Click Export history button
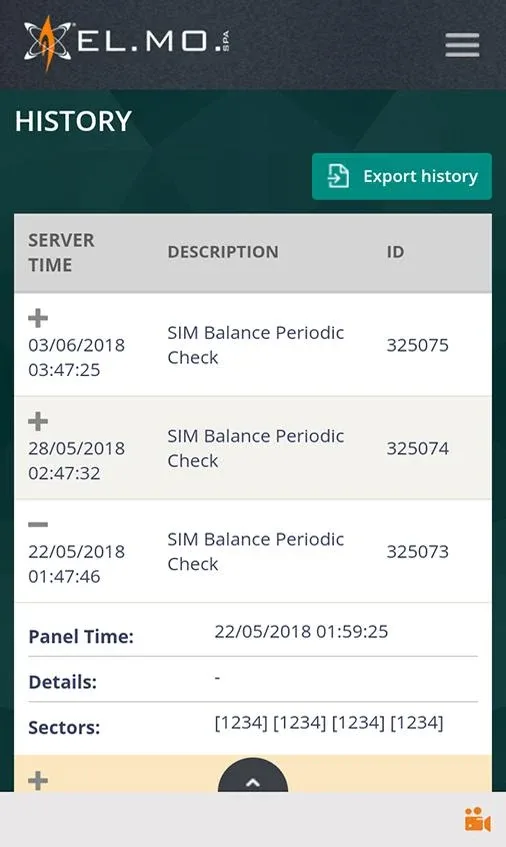506x847 pixels. (402, 177)
